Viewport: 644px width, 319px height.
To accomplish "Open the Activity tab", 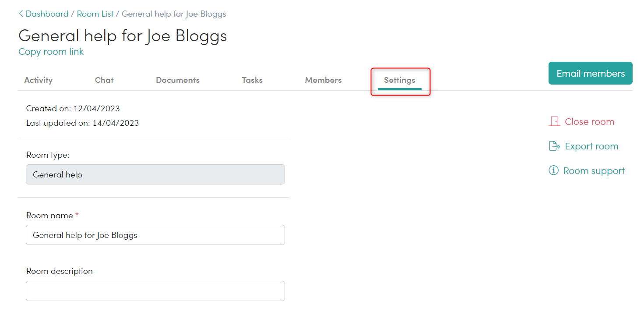I will click(39, 80).
